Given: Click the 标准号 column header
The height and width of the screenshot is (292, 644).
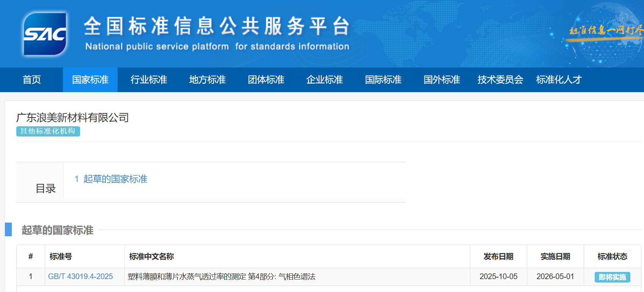Looking at the screenshot, I should coord(61,257).
